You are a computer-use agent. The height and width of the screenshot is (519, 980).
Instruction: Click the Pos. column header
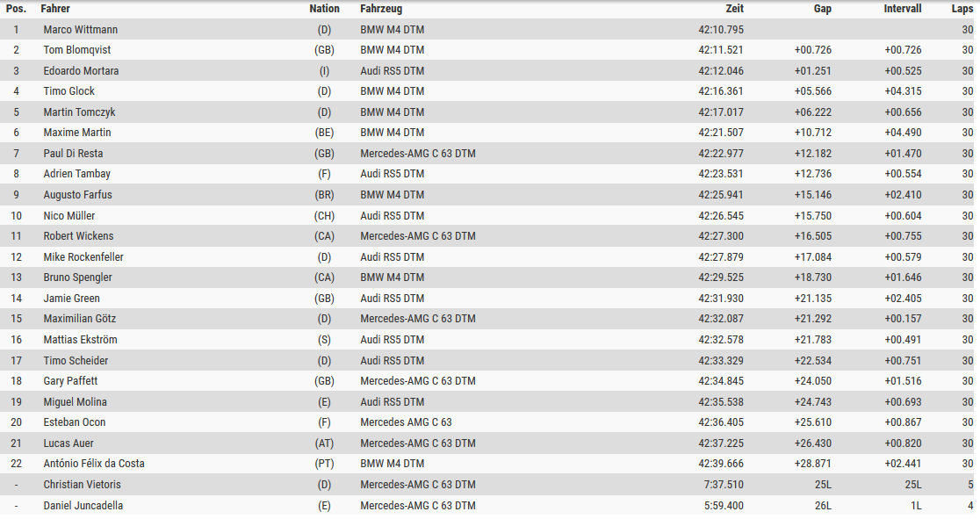point(17,9)
